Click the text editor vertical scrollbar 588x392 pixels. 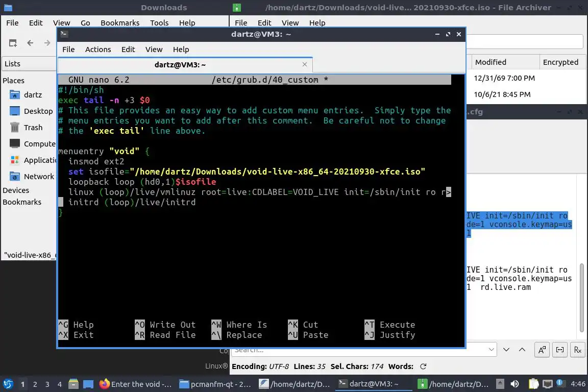click(x=582, y=298)
